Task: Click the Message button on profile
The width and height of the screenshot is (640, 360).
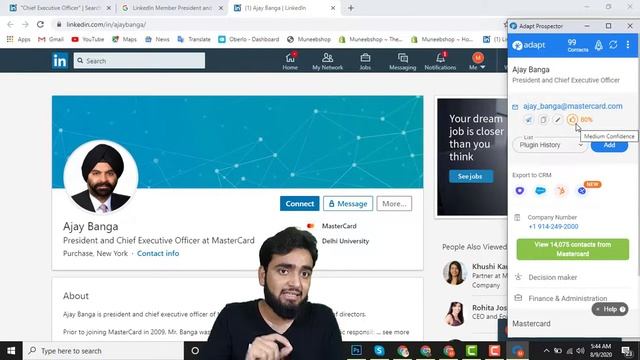Action: pos(348,204)
